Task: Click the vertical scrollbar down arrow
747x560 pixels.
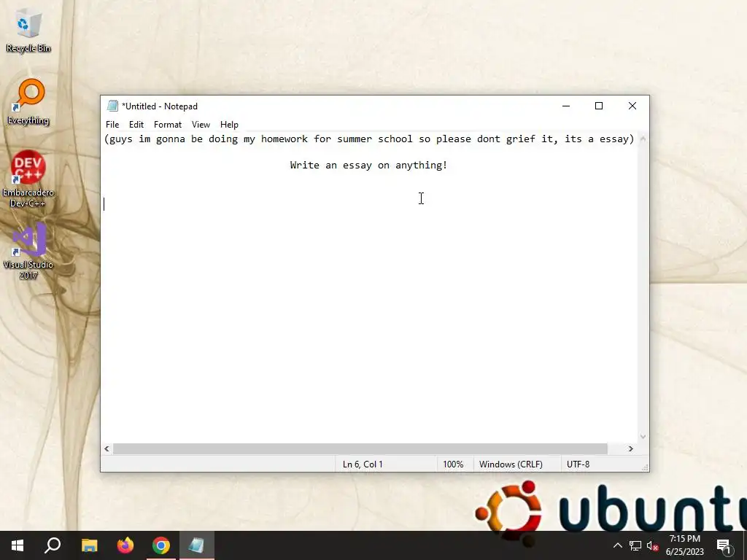Action: tap(643, 436)
